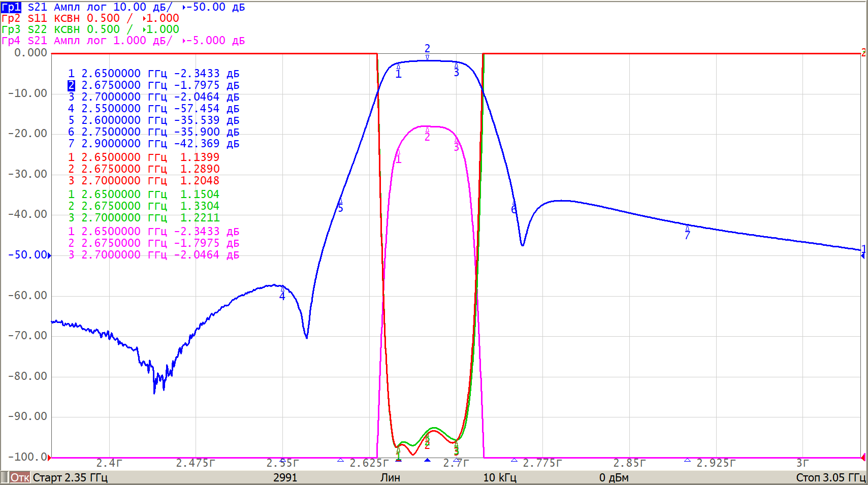Select blue marker 1 on the S21 trace
The width and height of the screenshot is (868, 485).
398,74
